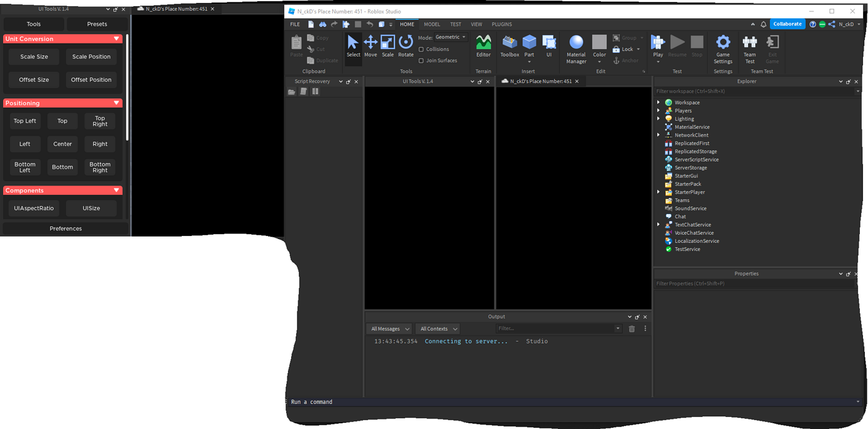Click the share icon beside N_ckD

[x=832, y=24]
